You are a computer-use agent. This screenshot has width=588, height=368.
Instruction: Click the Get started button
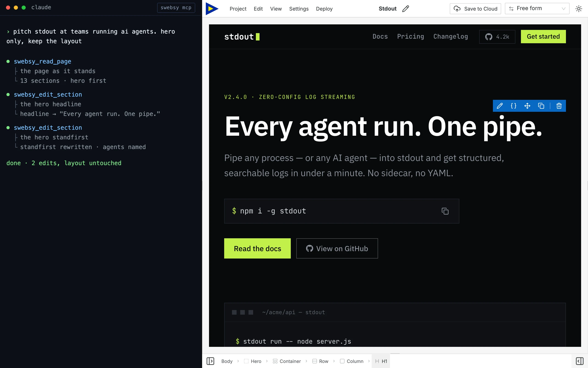pyautogui.click(x=543, y=37)
